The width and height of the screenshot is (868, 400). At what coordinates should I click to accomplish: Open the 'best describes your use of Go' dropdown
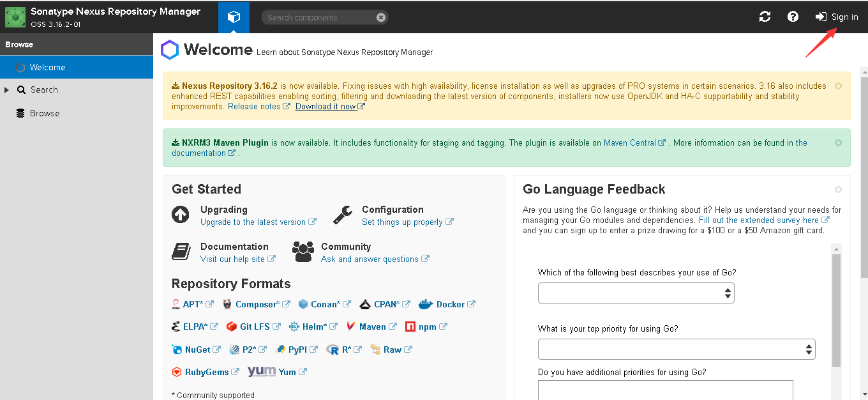[636, 293]
